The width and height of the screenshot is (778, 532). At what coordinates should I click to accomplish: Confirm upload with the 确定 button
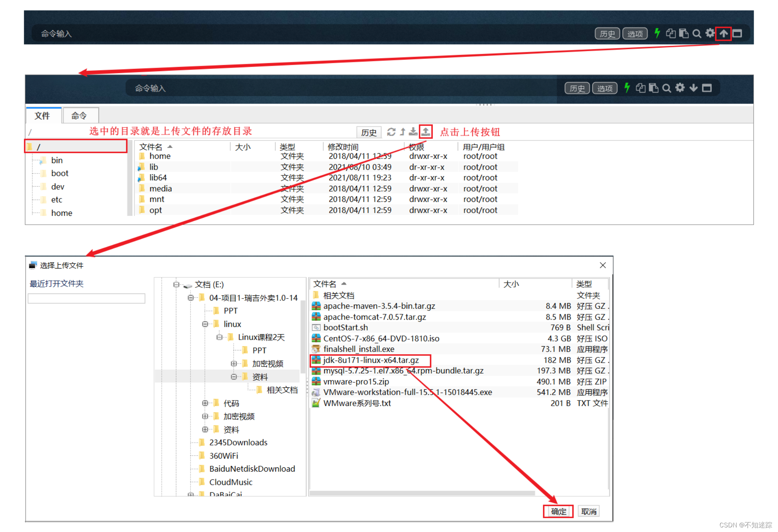click(x=558, y=512)
